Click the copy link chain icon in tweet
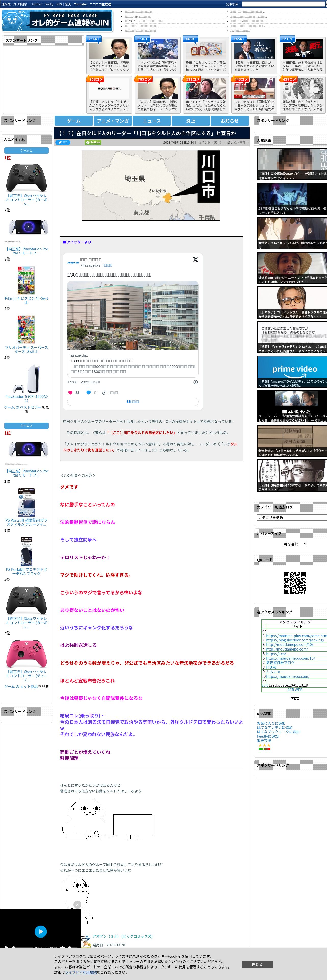This screenshot has height=980, width=327. 104,392
